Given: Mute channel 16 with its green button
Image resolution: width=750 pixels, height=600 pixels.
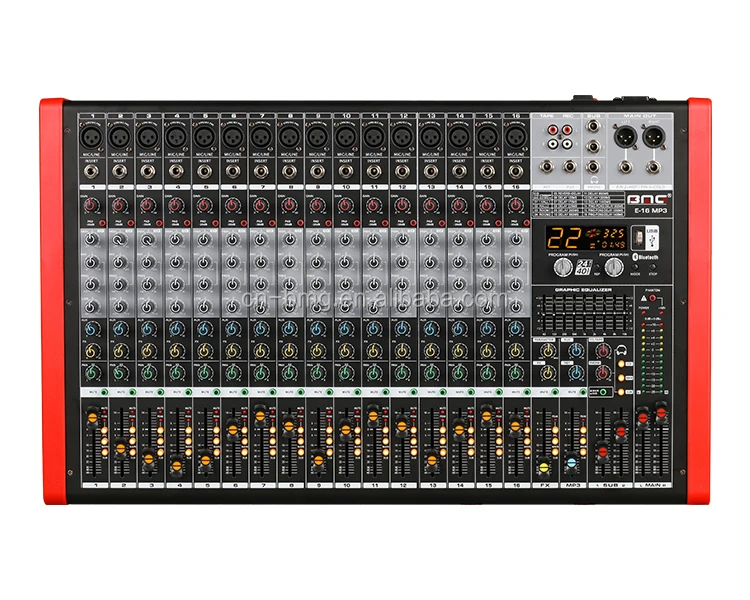Looking at the screenshot, I should pyautogui.click(x=528, y=392).
